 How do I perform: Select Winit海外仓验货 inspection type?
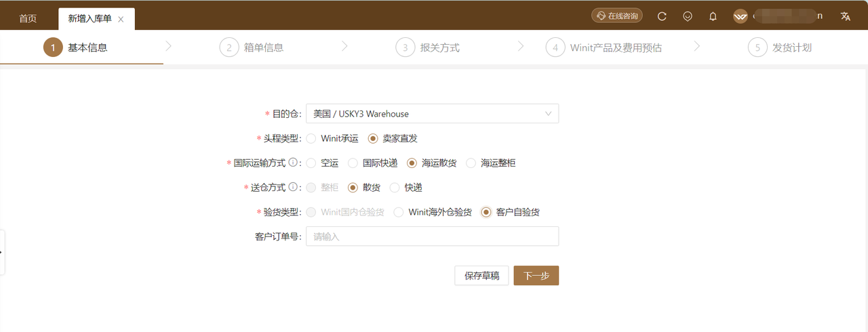pos(433,212)
